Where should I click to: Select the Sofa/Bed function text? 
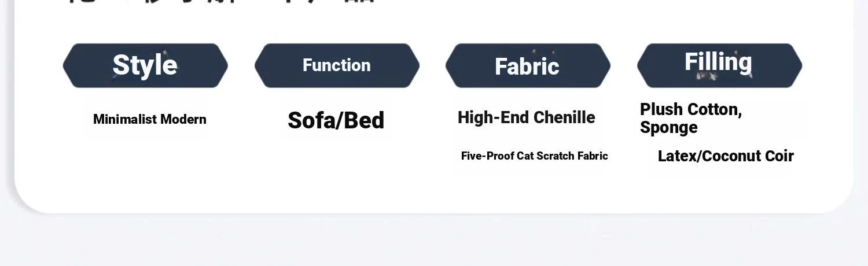(336, 120)
